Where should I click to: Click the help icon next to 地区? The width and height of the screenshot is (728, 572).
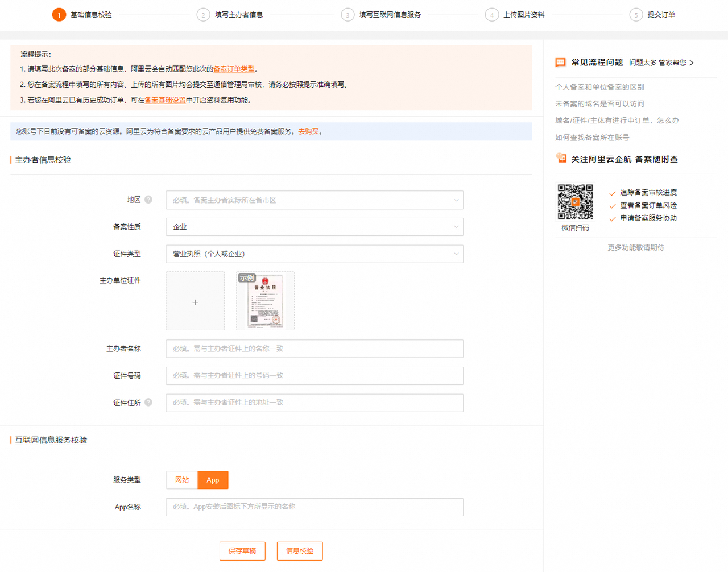coord(148,200)
